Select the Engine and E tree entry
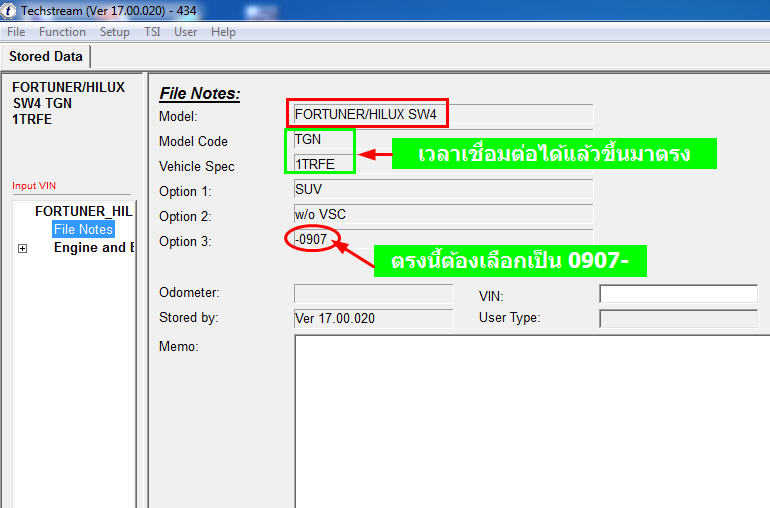Screen dimensions: 770x508 point(94,248)
